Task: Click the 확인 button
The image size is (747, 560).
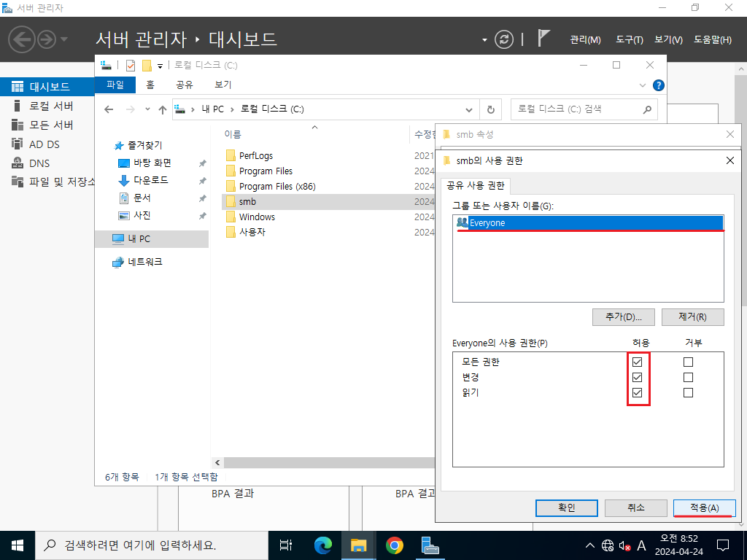Action: (566, 507)
